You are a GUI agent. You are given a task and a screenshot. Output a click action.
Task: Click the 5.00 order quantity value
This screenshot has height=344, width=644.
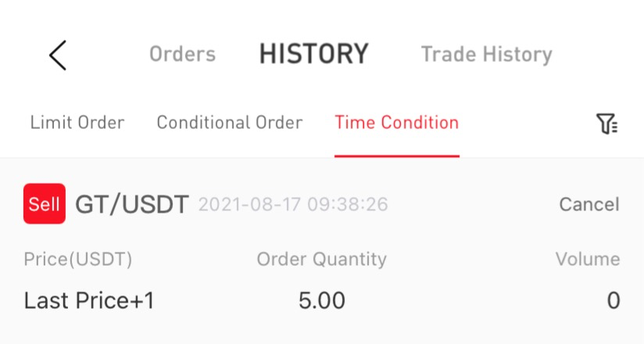[321, 301]
